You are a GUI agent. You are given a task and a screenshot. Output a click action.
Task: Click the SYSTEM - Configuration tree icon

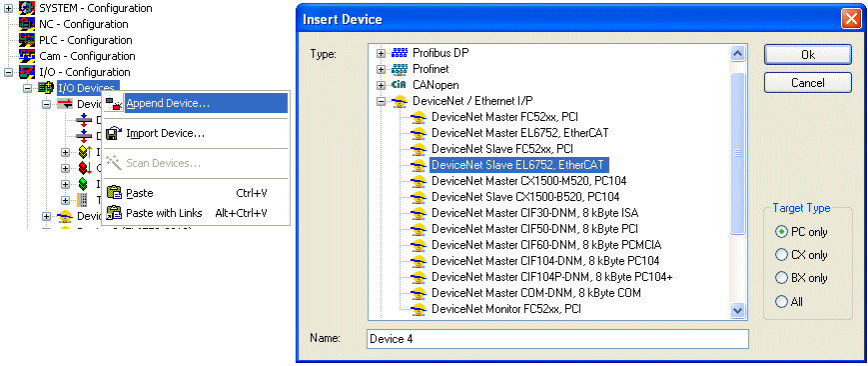point(27,8)
